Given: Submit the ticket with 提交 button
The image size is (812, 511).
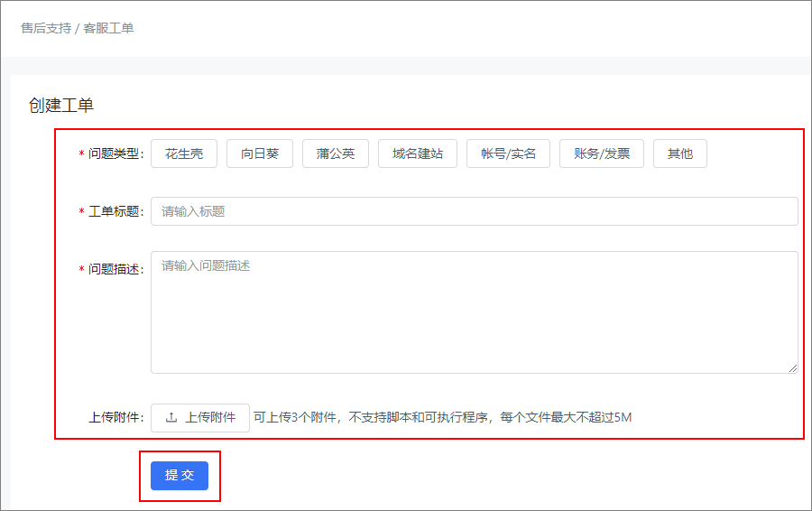Looking at the screenshot, I should (x=180, y=475).
